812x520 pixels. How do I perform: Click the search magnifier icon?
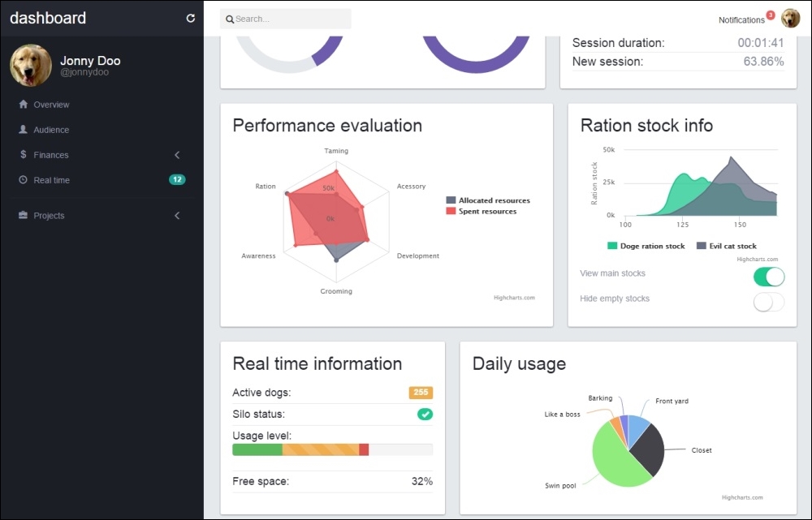click(x=230, y=19)
